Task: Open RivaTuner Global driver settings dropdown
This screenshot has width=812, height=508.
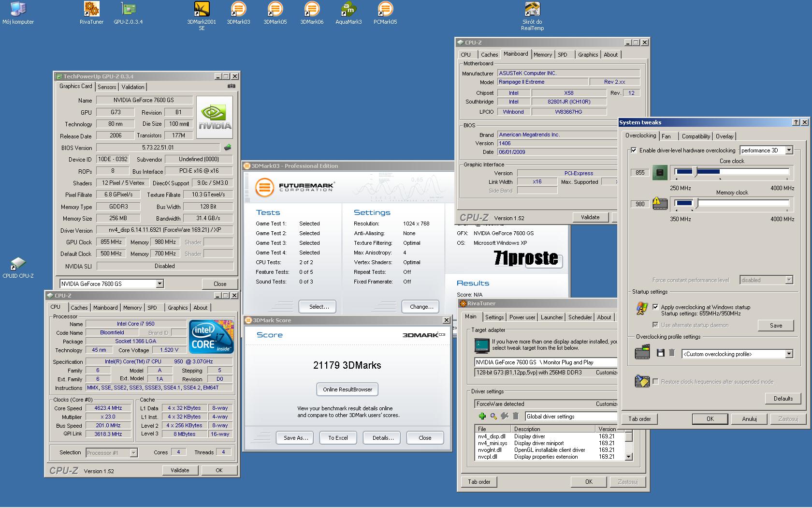Action: point(571,417)
